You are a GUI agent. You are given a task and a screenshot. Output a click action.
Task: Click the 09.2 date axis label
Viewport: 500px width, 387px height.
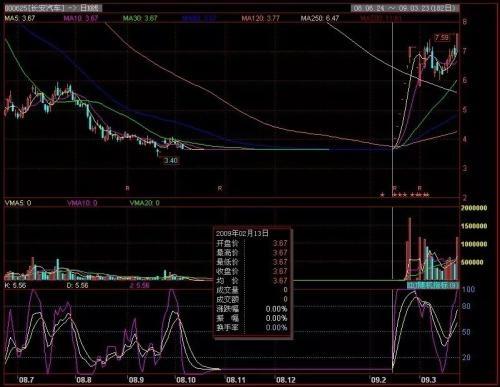coord(379,380)
